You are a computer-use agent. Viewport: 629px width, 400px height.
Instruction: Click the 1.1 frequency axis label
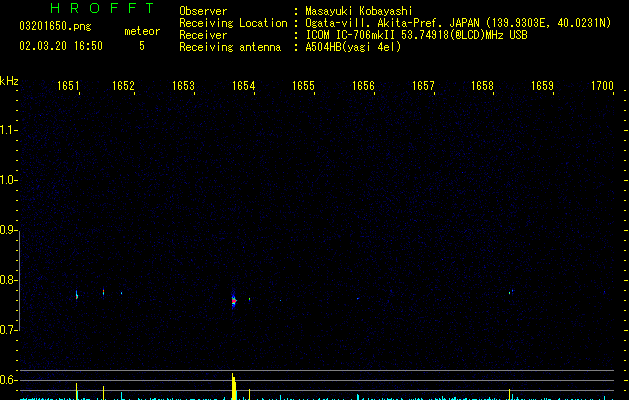(8, 130)
